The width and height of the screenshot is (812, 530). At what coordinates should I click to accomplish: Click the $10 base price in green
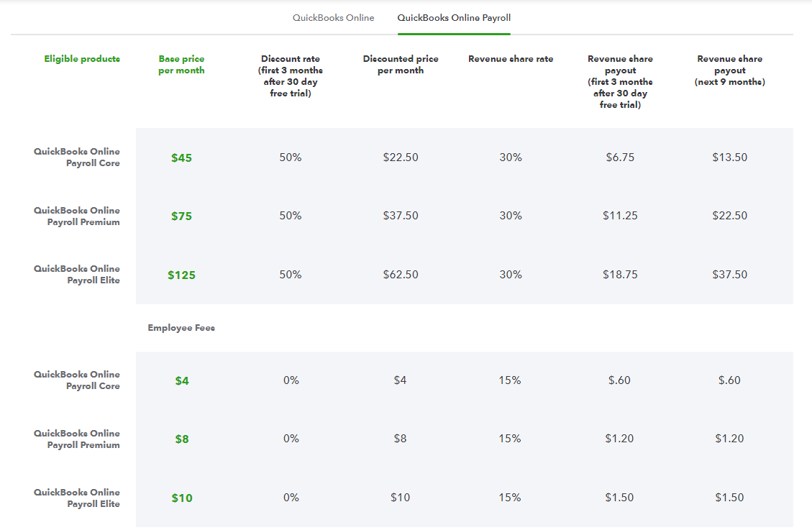tap(182, 498)
